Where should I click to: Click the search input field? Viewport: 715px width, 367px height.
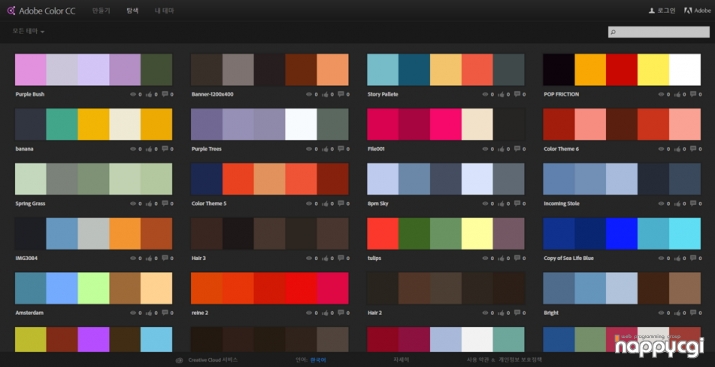tap(658, 32)
